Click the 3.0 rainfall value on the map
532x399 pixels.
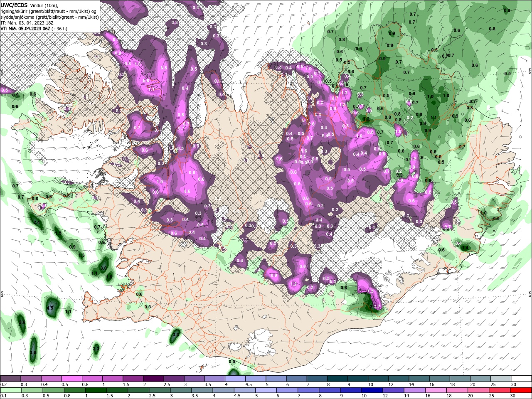(x=103, y=268)
